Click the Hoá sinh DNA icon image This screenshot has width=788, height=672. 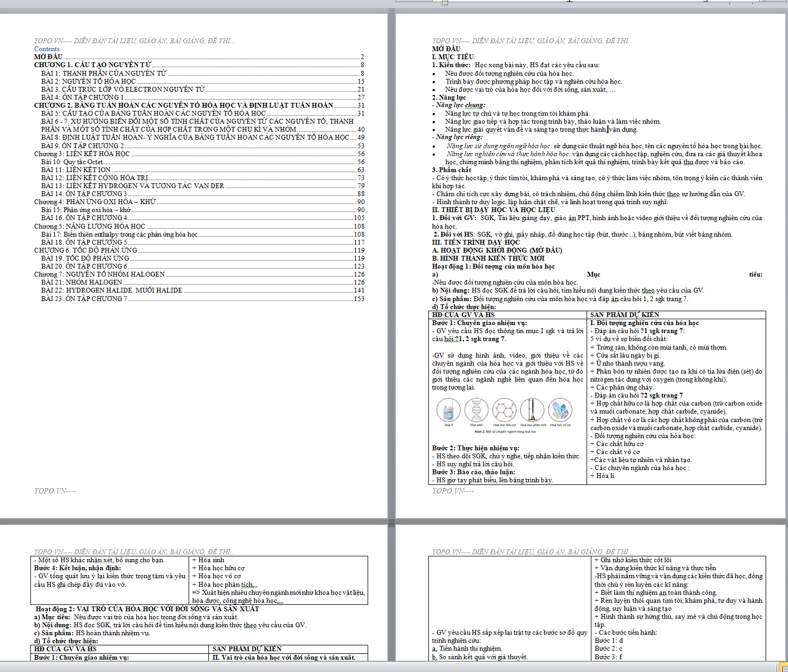(476, 410)
